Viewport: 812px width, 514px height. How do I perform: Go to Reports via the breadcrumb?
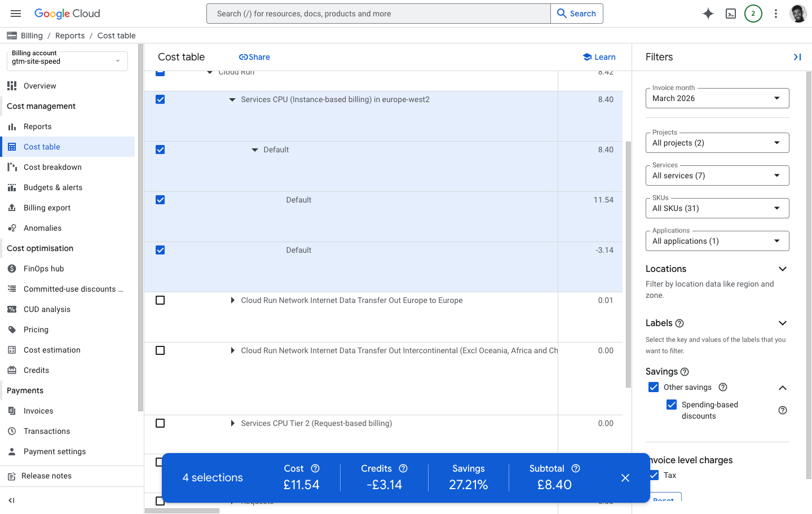70,35
